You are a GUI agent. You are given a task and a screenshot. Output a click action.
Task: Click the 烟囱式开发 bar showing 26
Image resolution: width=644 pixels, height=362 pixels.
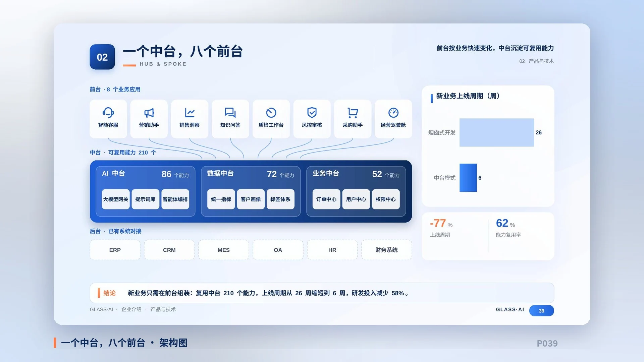coord(497,132)
